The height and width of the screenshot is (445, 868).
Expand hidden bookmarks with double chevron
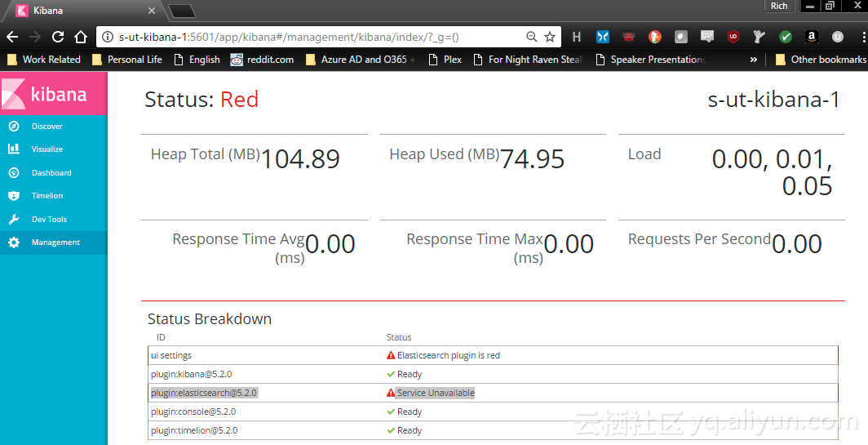coord(754,60)
